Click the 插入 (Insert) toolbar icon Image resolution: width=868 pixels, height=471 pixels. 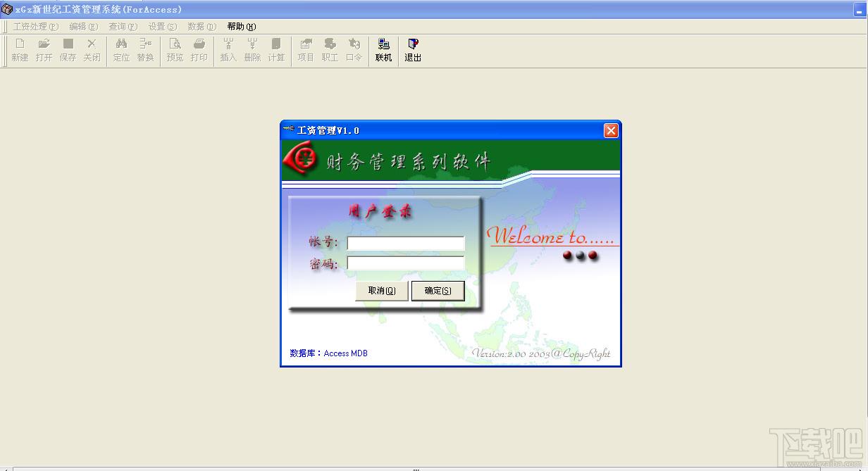pyautogui.click(x=228, y=50)
